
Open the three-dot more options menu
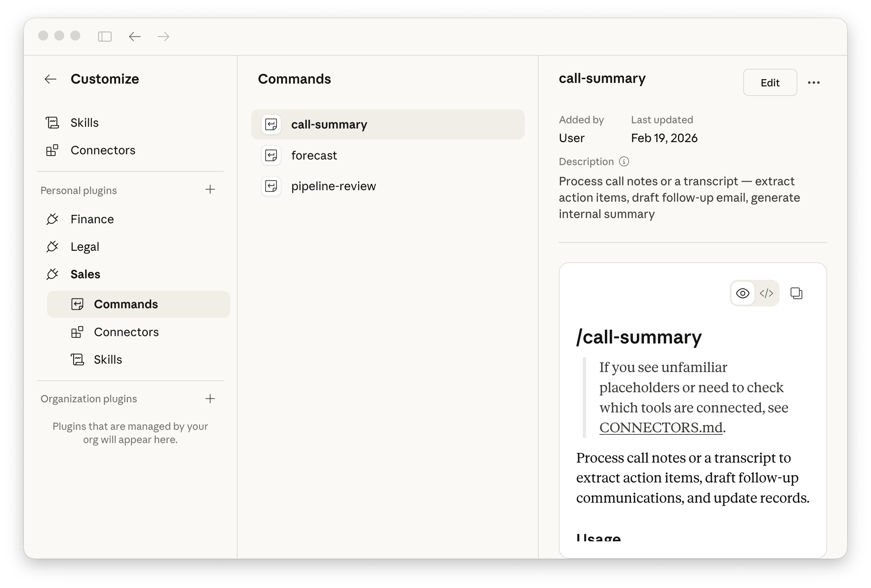(x=814, y=83)
